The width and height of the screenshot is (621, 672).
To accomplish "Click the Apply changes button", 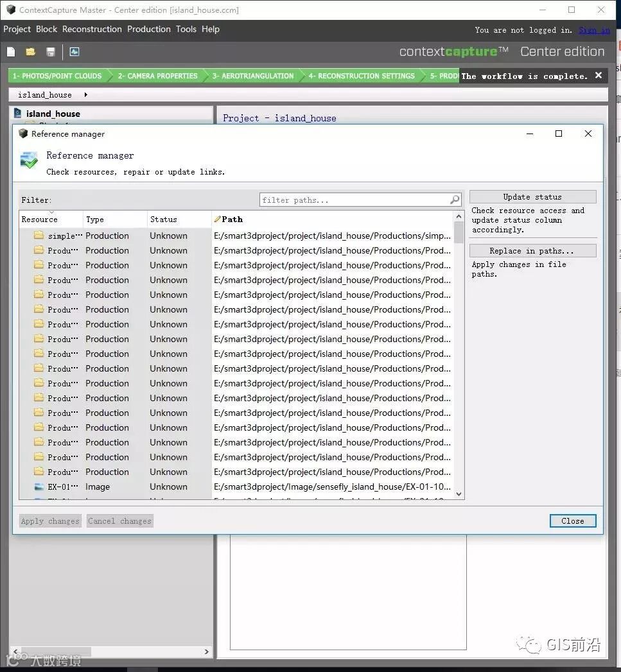I will click(50, 521).
